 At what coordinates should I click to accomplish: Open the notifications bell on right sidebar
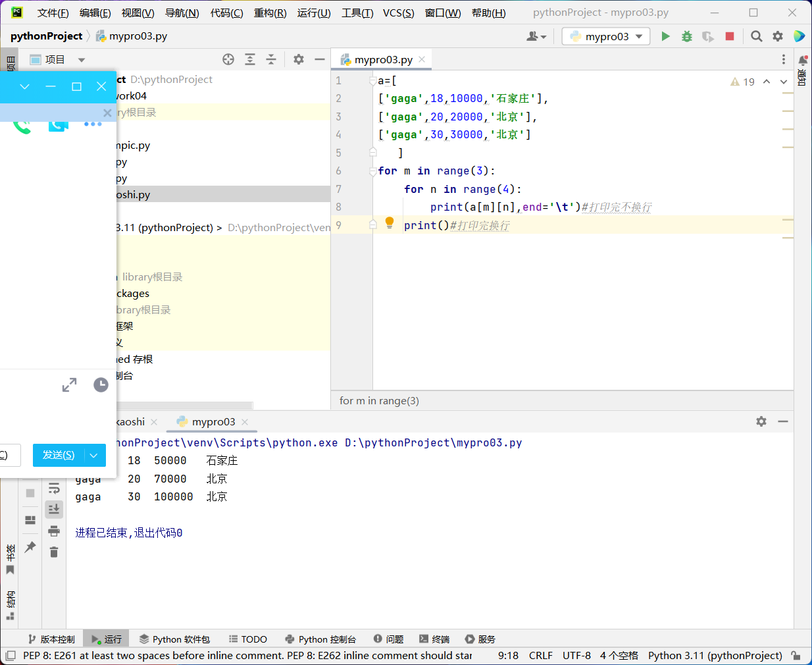(x=802, y=61)
